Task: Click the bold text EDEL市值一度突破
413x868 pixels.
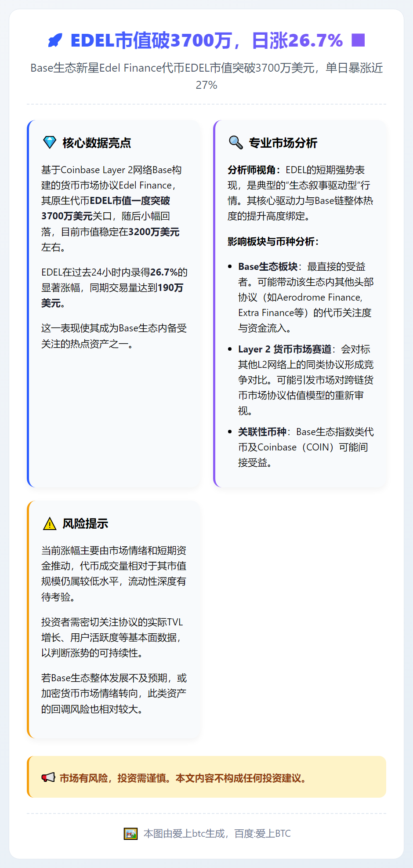Action: pos(130,201)
